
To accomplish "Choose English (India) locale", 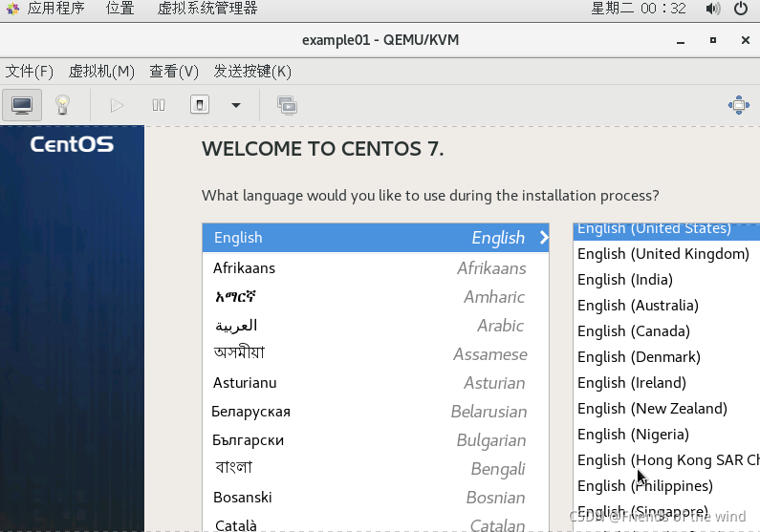I will [667, 279].
